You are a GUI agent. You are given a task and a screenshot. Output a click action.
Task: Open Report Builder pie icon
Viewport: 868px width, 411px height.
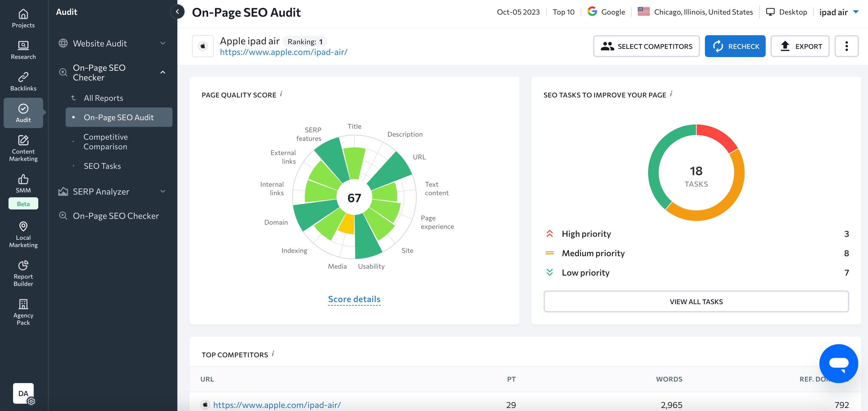coord(23,266)
